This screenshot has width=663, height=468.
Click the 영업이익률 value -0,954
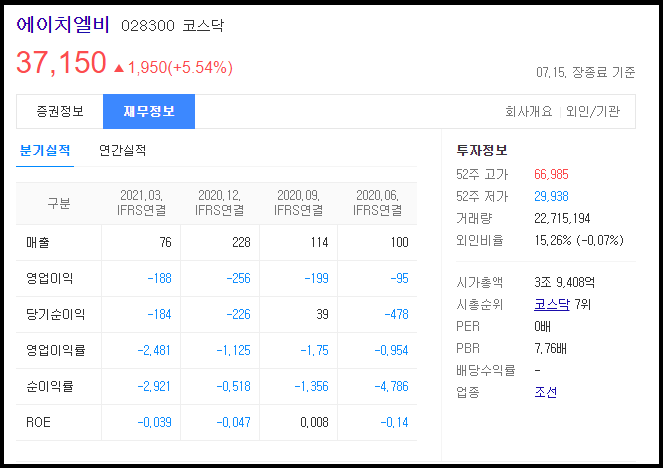(x=392, y=350)
